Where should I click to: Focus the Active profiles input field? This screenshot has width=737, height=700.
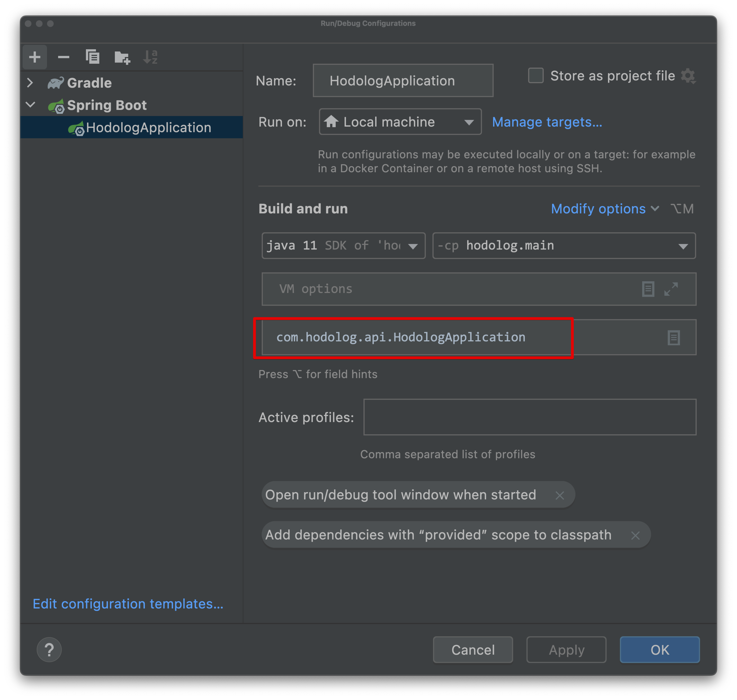coord(530,417)
